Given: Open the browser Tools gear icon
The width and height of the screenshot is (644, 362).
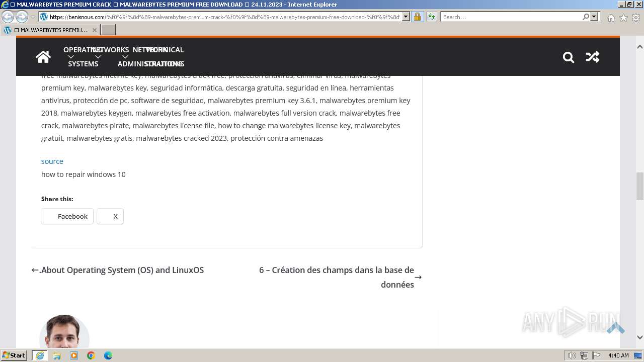Looking at the screenshot, I should 636,18.
